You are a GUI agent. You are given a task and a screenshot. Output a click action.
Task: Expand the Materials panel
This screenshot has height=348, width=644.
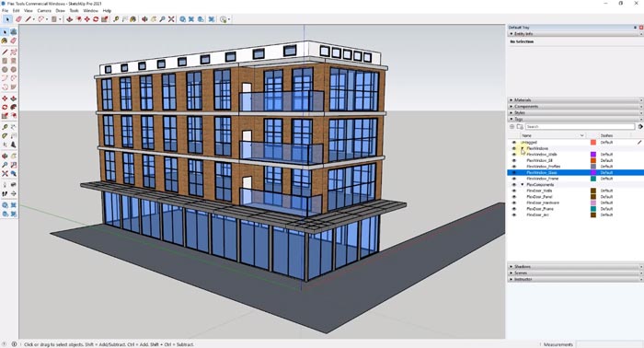pyautogui.click(x=575, y=99)
